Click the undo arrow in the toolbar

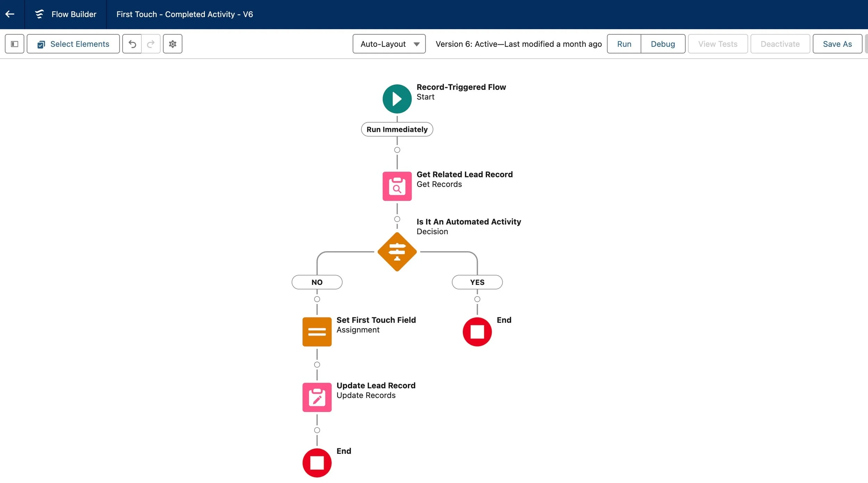point(132,44)
